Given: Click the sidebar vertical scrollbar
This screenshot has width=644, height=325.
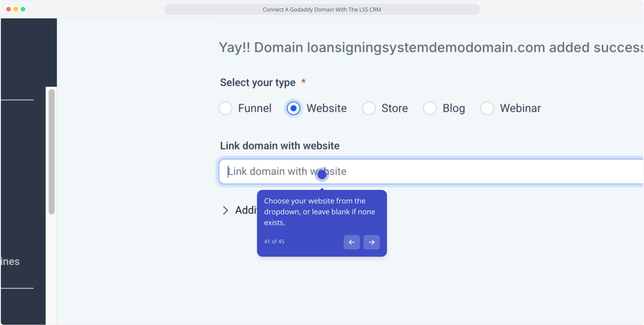Looking at the screenshot, I should point(52,152).
